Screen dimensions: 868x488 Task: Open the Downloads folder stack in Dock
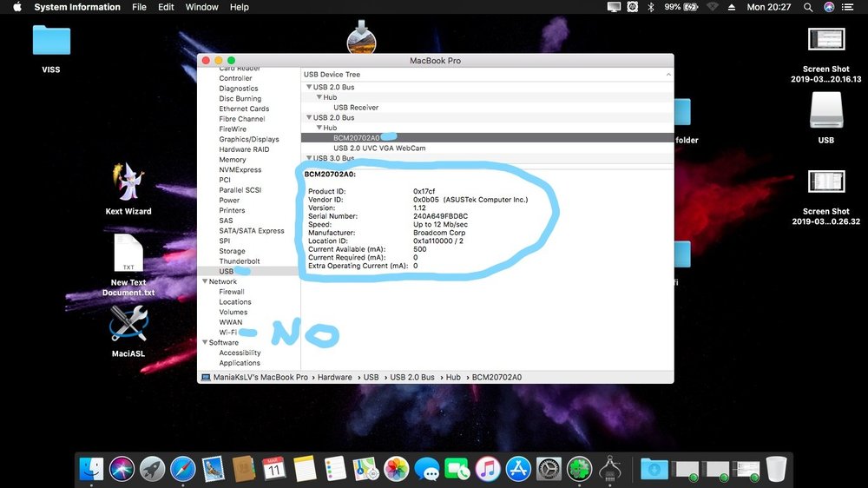pos(654,469)
